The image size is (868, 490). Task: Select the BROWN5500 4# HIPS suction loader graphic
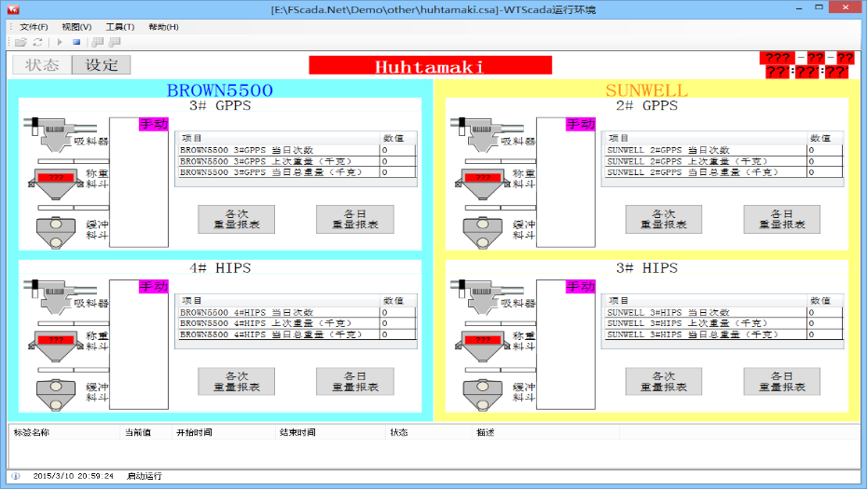pos(60,296)
